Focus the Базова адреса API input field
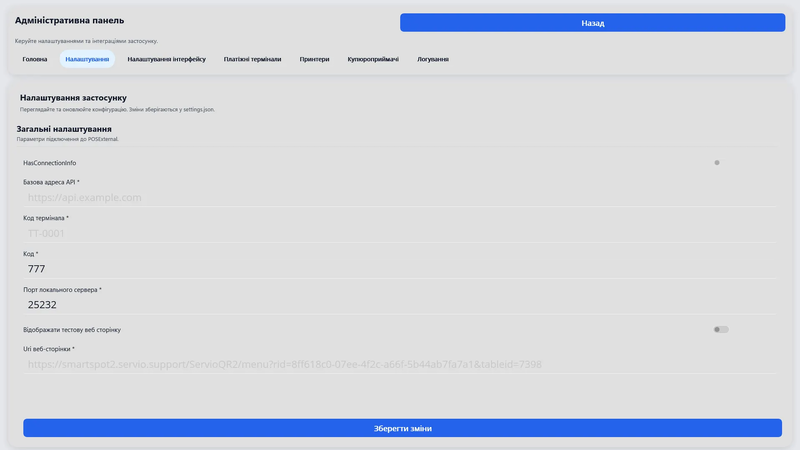The width and height of the screenshot is (800, 450). 400,197
